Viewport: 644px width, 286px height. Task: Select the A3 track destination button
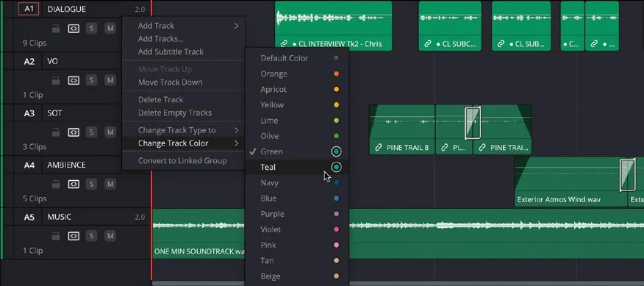point(29,113)
